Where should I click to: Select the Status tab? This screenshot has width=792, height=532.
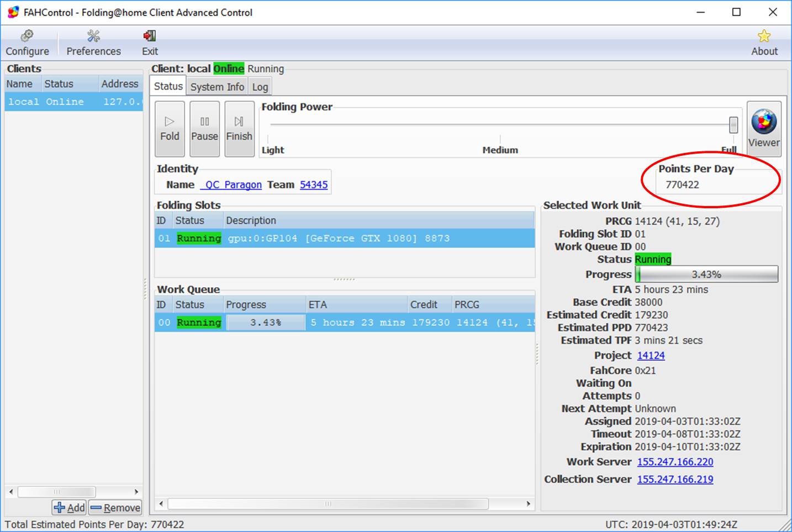[x=168, y=86]
